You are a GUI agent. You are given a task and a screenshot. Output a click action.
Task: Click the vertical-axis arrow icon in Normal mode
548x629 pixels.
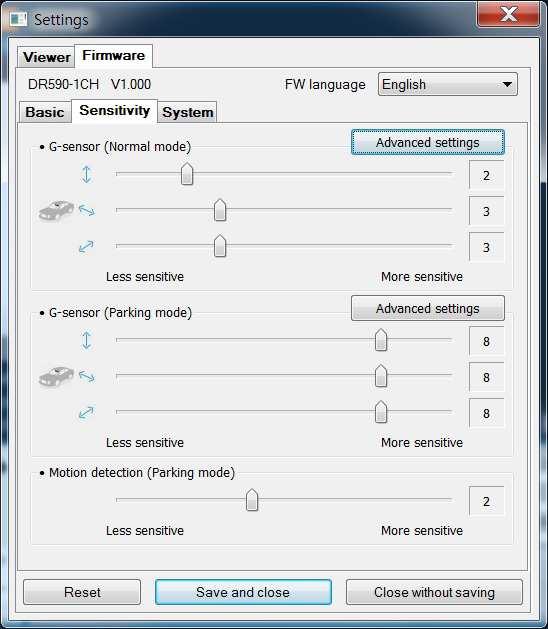pyautogui.click(x=86, y=174)
